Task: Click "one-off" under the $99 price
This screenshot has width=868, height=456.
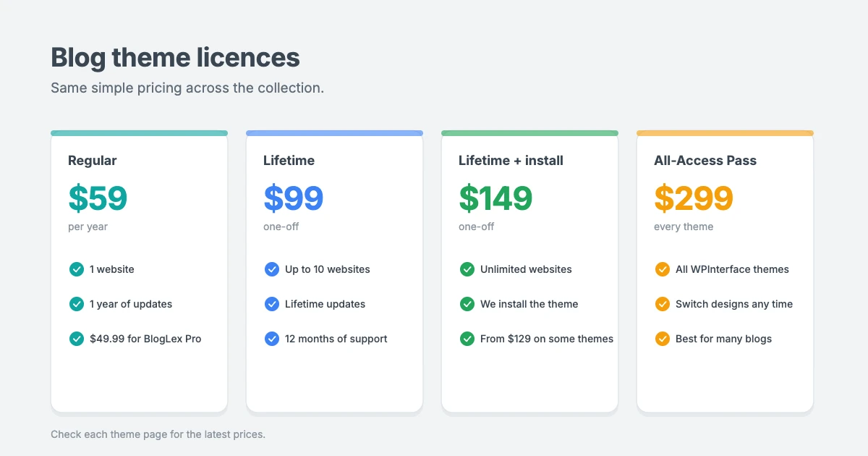Action: (x=281, y=227)
